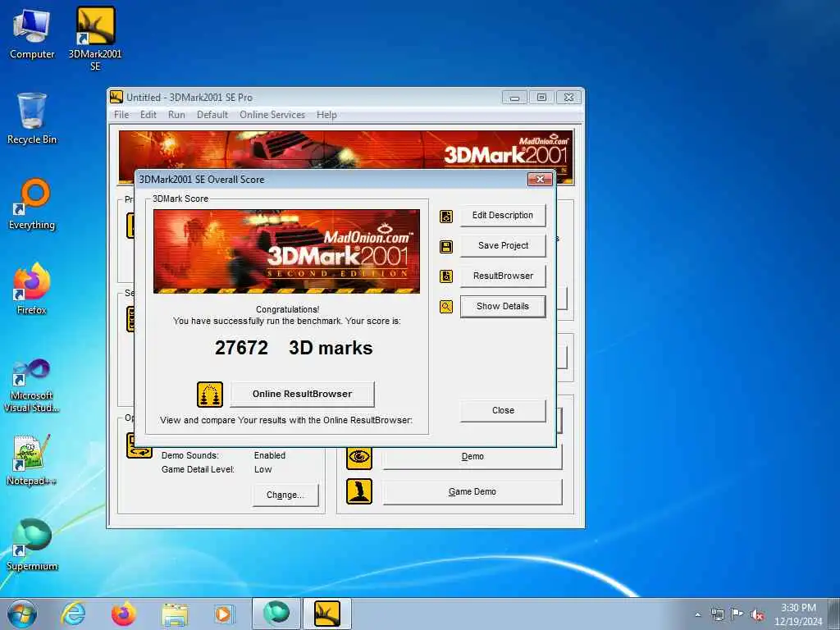The image size is (840, 630).
Task: Show hidden system tray icons
Action: point(697,614)
